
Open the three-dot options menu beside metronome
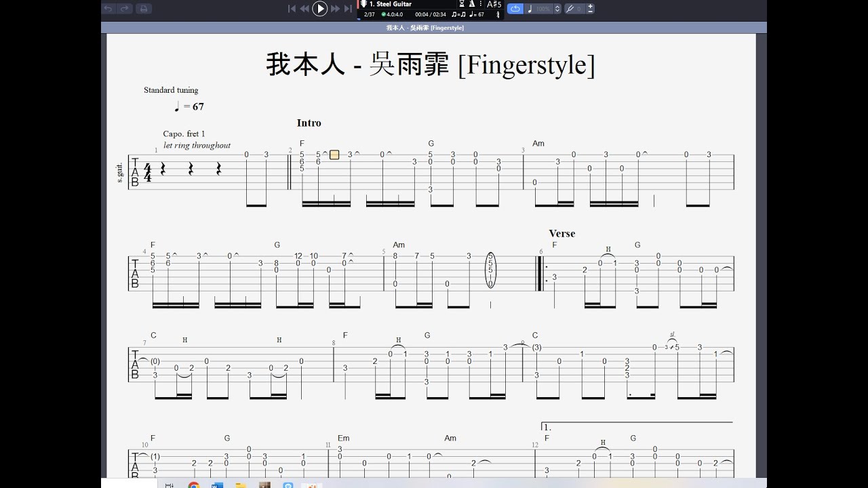(x=481, y=4)
